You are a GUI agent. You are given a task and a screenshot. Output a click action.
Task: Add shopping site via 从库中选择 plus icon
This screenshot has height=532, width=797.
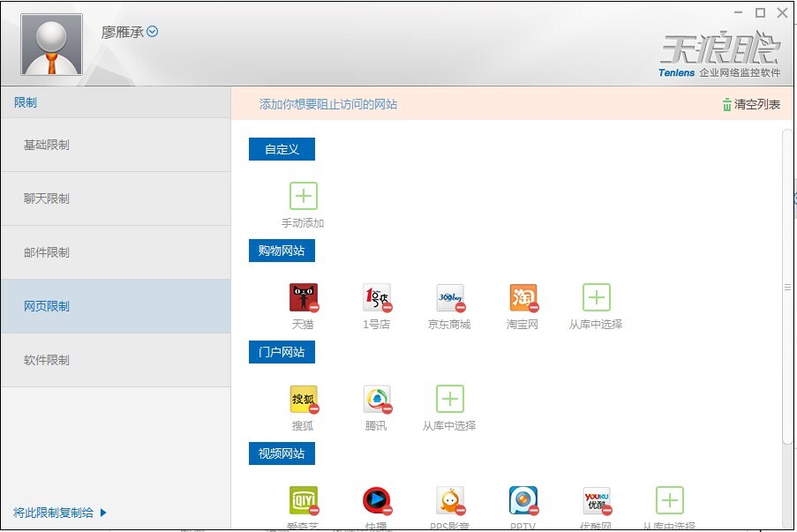[x=597, y=297]
